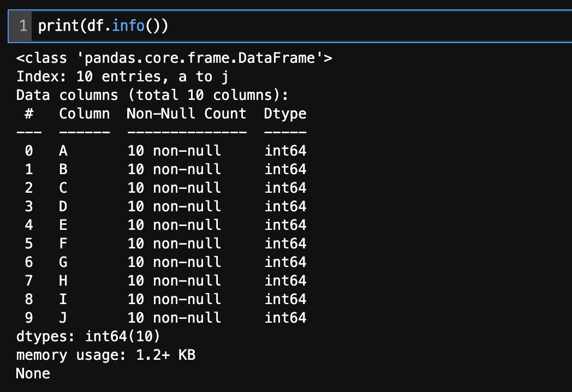The height and width of the screenshot is (392, 572).
Task: Click 'int64' dtype in row I
Action: click(x=285, y=299)
